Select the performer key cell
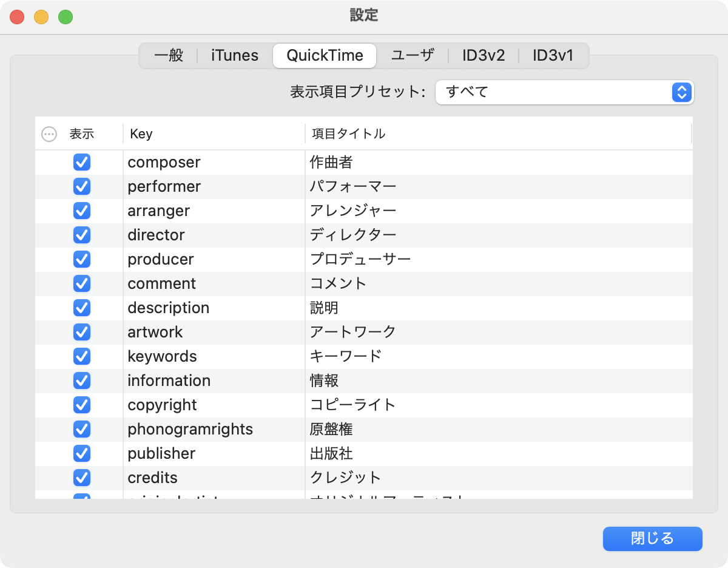This screenshot has height=568, width=728. [214, 186]
